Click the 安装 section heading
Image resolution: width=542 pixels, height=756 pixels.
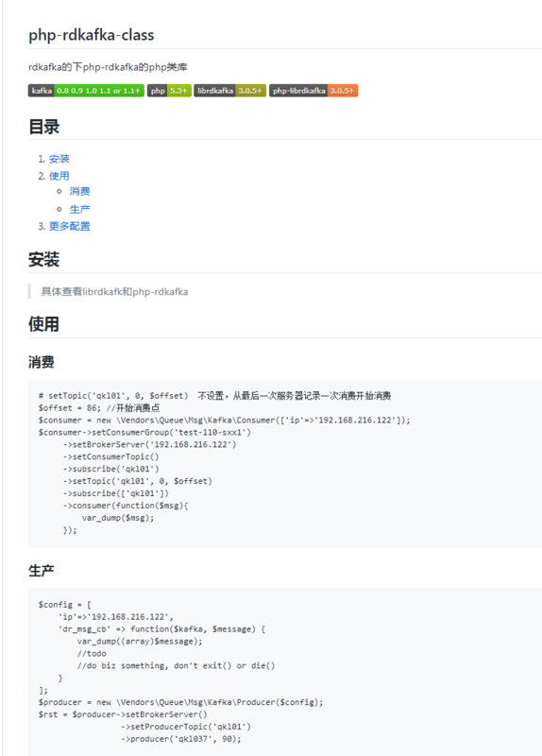(43, 259)
